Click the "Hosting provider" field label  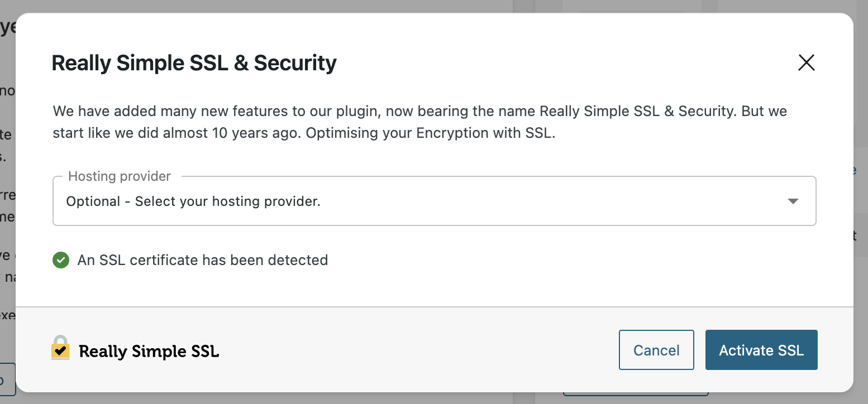tap(120, 176)
